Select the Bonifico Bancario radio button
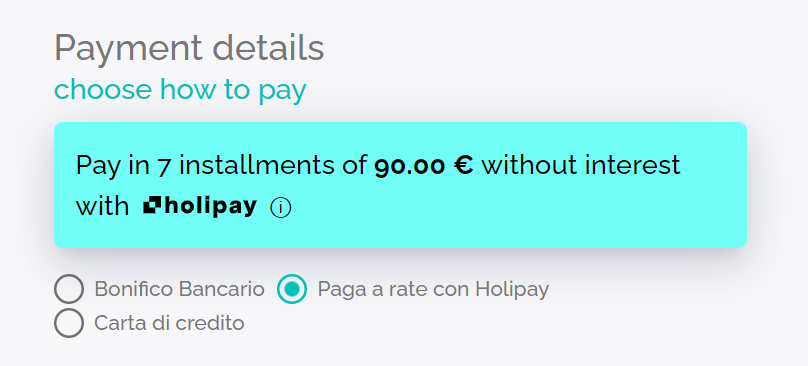The image size is (808, 366). tap(69, 289)
